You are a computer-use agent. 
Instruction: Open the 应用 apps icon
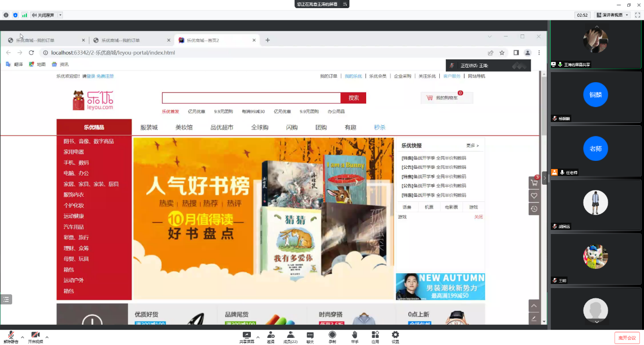pyautogui.click(x=375, y=337)
